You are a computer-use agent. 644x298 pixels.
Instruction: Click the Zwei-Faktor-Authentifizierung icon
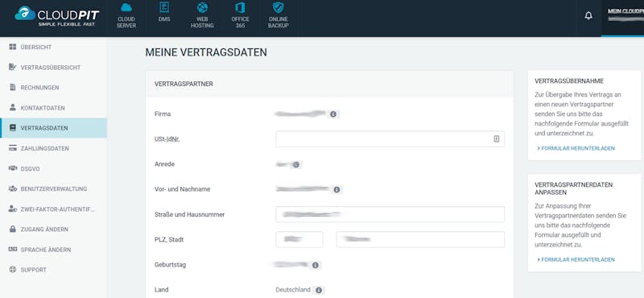(x=12, y=209)
